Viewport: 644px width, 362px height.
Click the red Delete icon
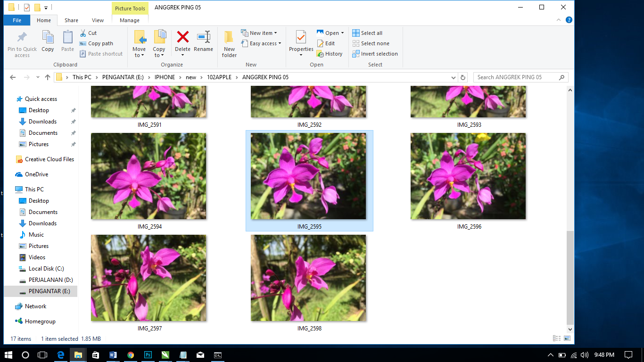pyautogui.click(x=182, y=37)
